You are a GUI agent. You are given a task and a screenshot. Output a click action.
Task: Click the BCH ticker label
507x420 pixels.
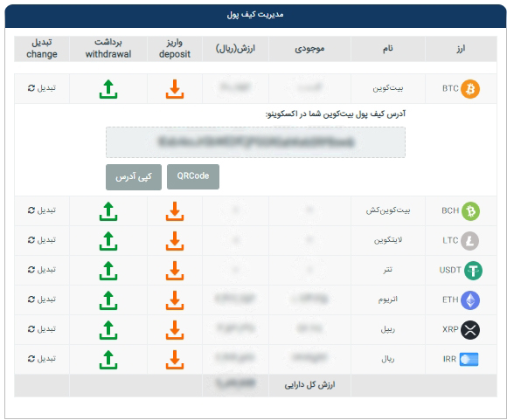450,210
